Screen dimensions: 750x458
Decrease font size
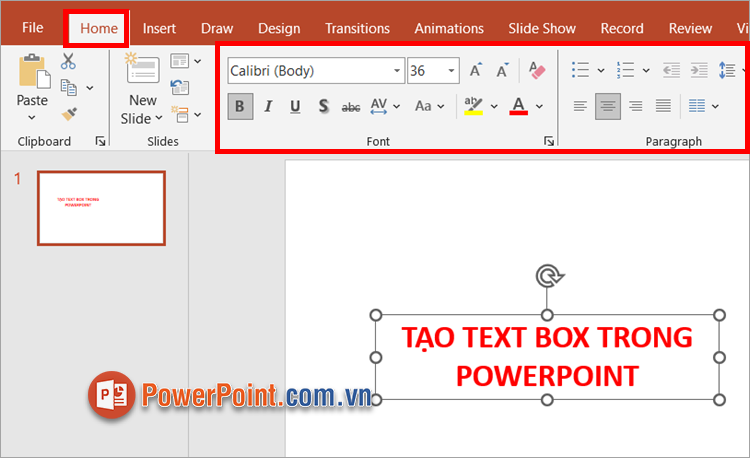tap(502, 71)
